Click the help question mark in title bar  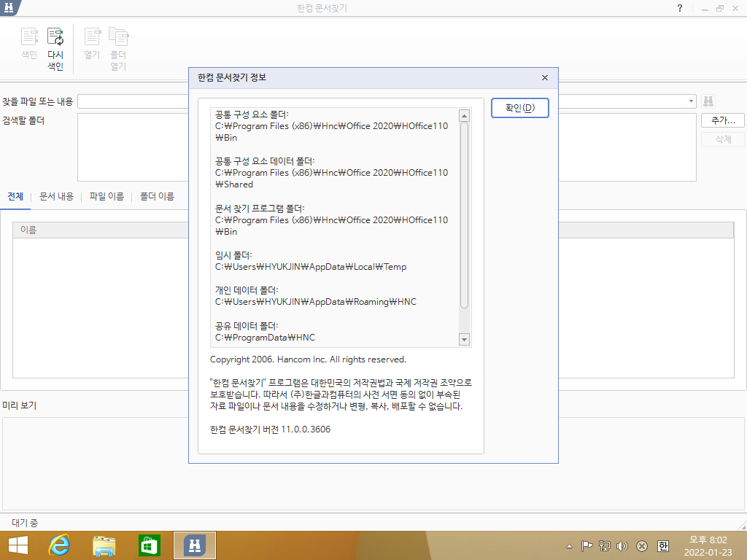click(x=680, y=8)
